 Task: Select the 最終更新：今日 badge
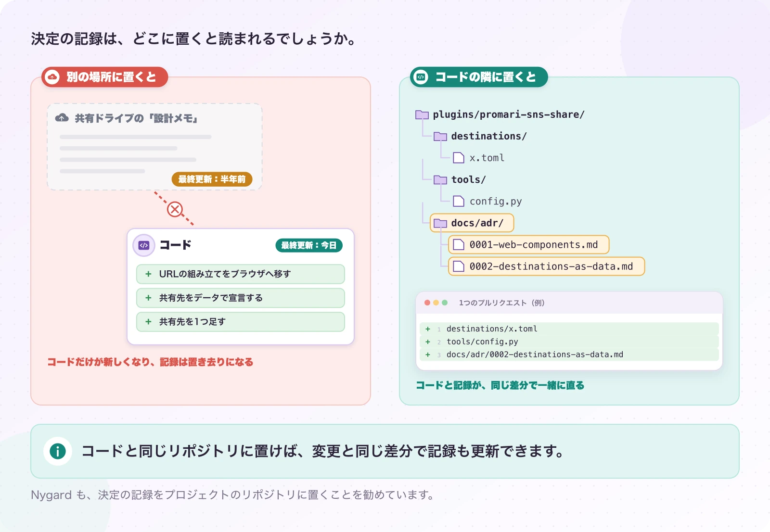click(x=309, y=245)
